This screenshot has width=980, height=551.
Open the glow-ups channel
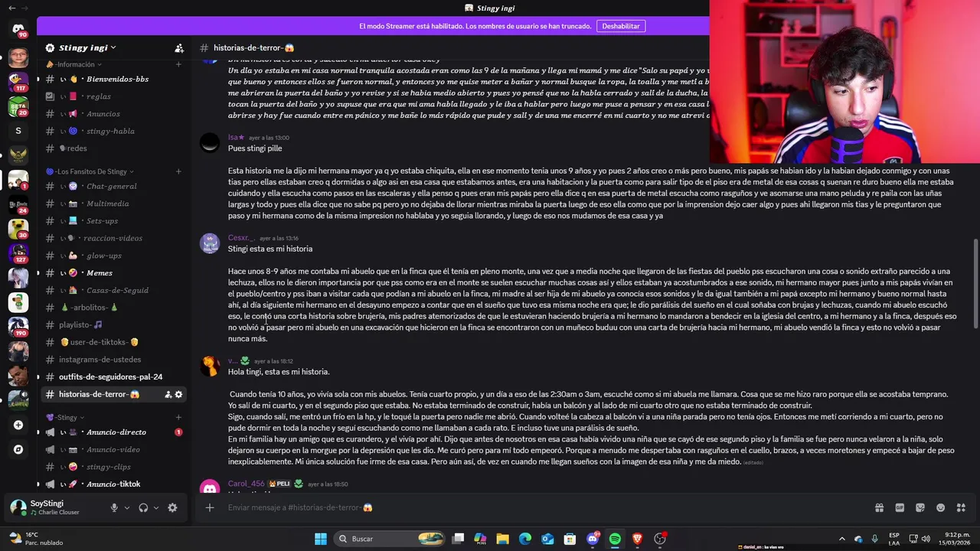pyautogui.click(x=113, y=256)
